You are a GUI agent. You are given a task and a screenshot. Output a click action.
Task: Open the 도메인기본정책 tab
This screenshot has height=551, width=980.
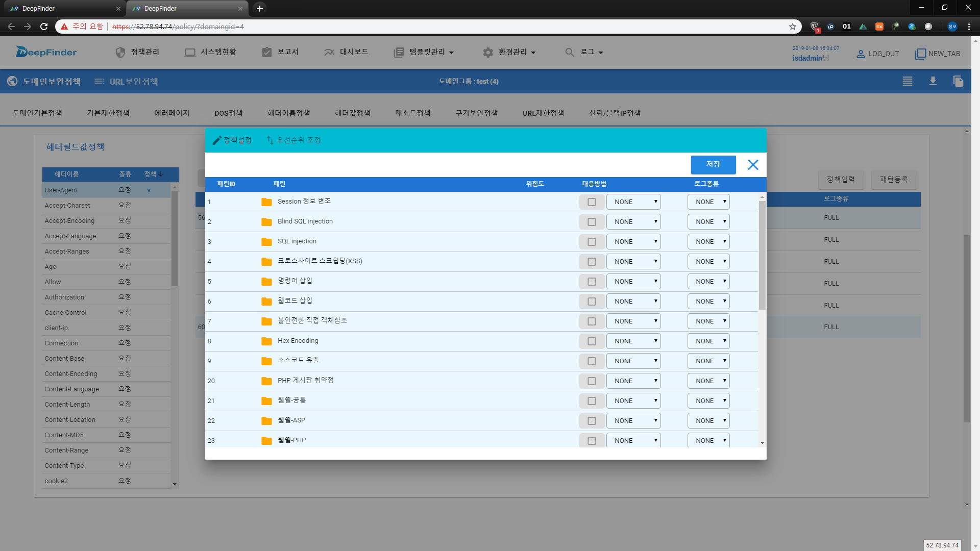pyautogui.click(x=37, y=113)
